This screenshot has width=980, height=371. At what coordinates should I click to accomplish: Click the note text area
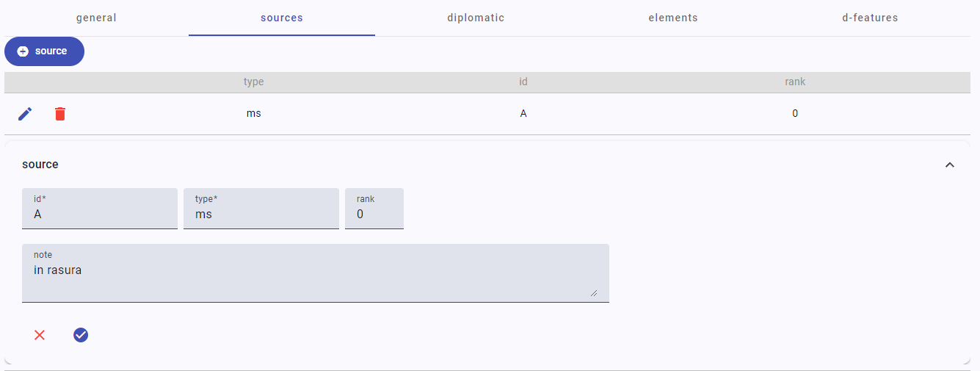[x=316, y=278]
